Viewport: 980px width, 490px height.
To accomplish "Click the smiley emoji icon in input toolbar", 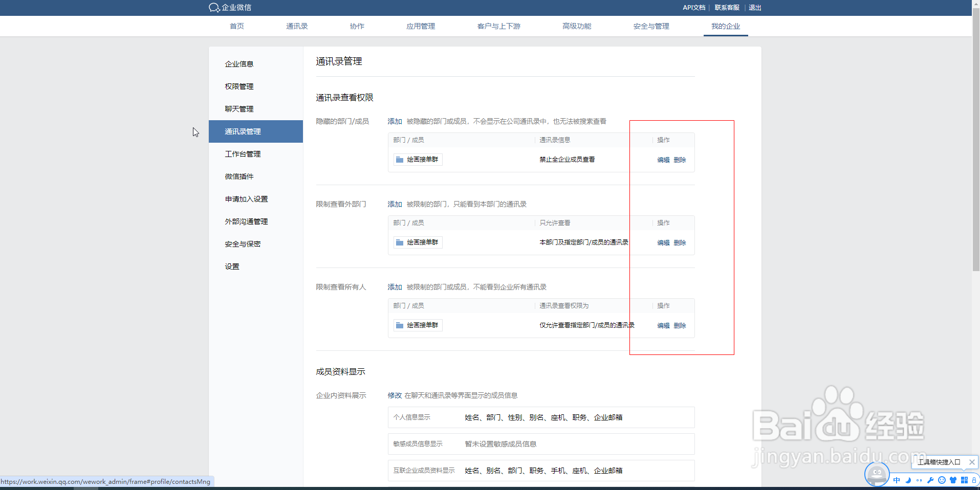I will (942, 481).
